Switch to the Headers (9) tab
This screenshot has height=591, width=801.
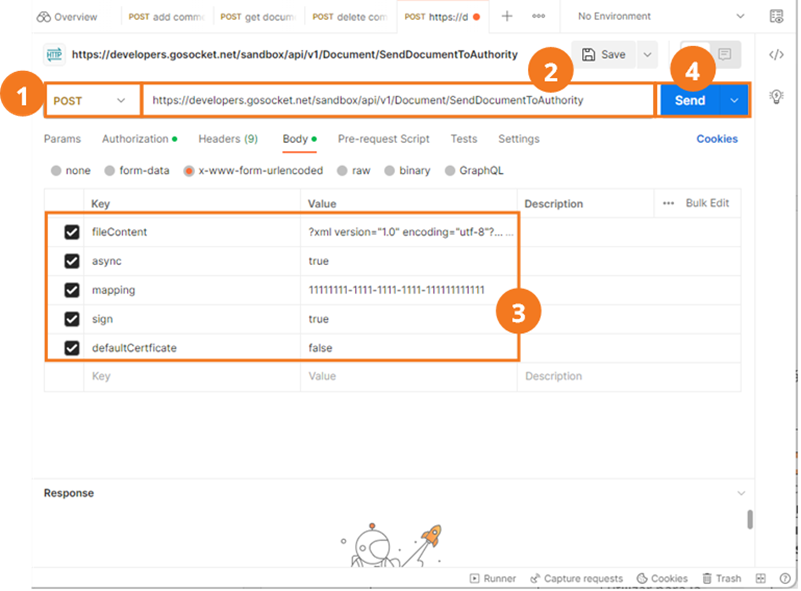click(x=228, y=139)
